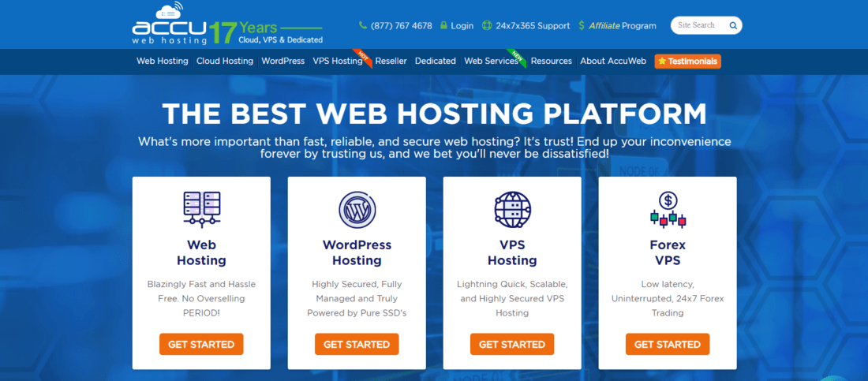
Task: Click the WordPress logo icon
Action: point(357,209)
